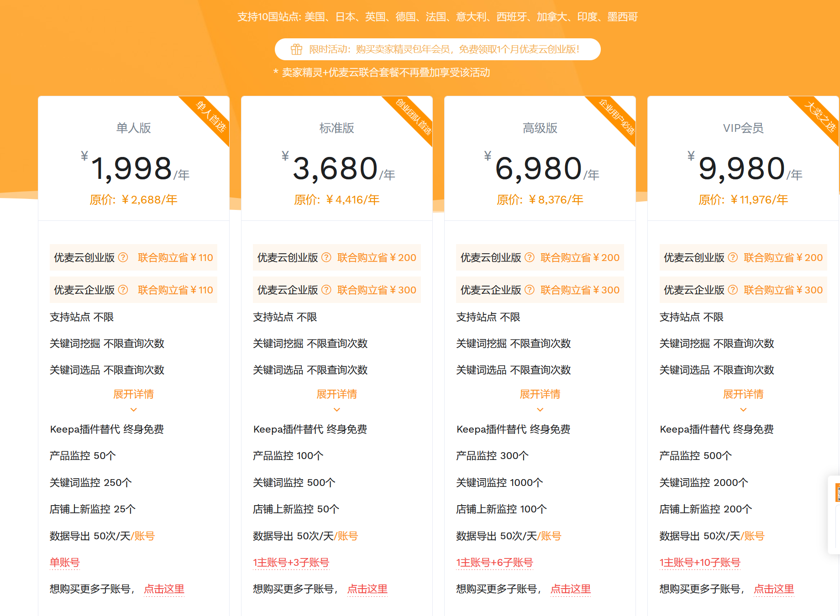
Task: Click the 标准版 plan title
Action: point(337,128)
